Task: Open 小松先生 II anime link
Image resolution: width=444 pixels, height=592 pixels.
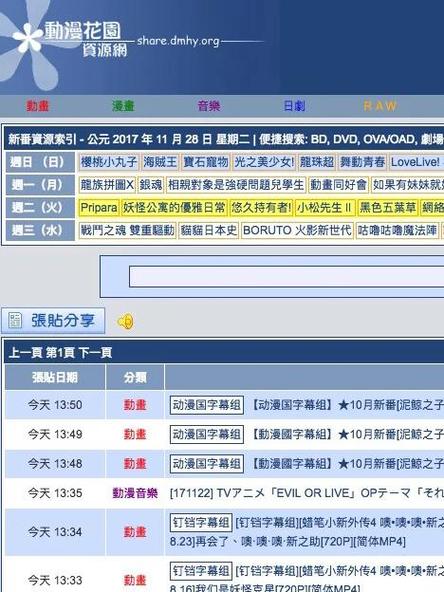Action: point(324,207)
